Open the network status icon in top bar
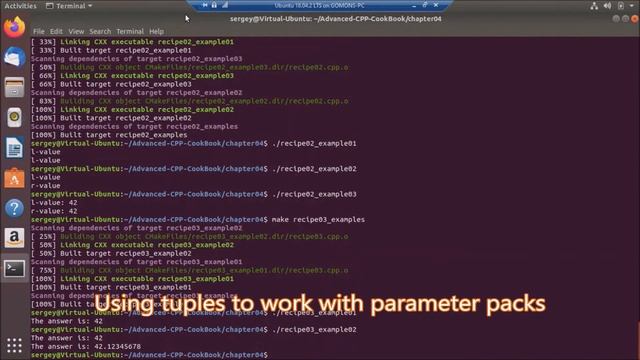Image resolution: width=640 pixels, height=360 pixels. pos(594,6)
